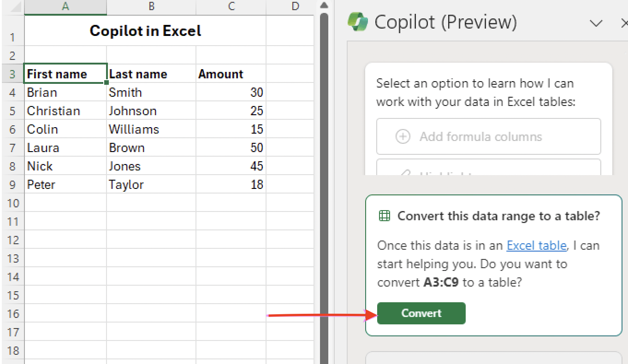Click the cell containing 'Christian'

65,111
